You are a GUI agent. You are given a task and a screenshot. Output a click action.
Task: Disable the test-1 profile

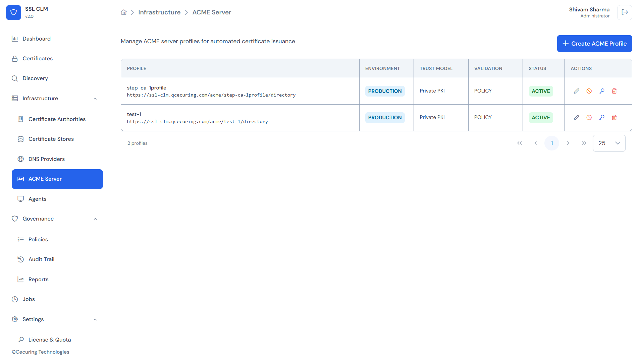pos(589,118)
